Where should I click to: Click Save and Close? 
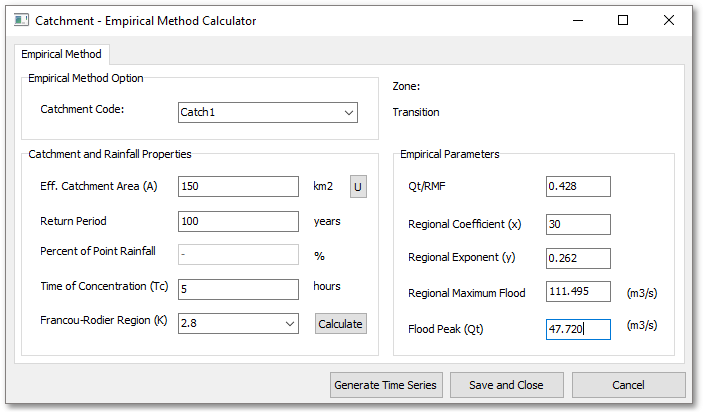(506, 385)
